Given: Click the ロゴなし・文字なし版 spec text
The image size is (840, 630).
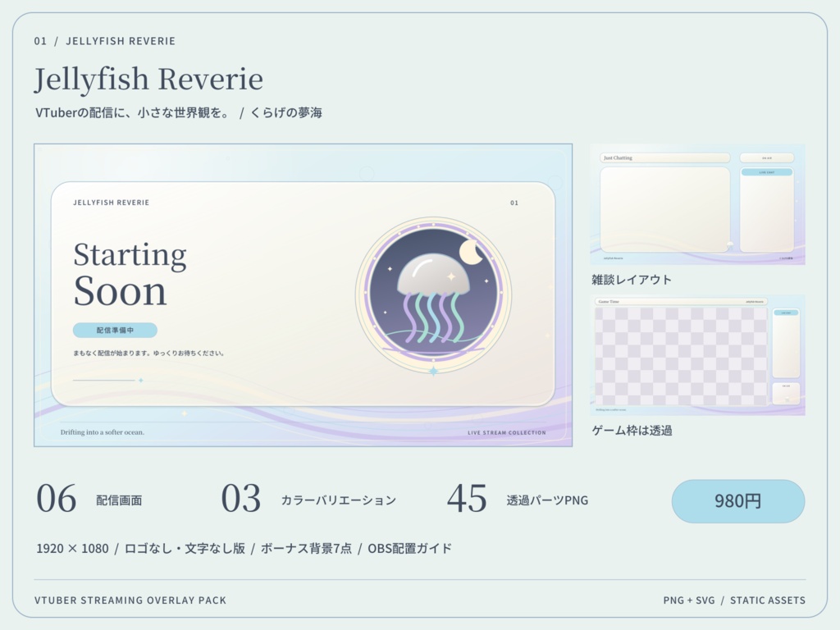Looking at the screenshot, I should point(185,549).
